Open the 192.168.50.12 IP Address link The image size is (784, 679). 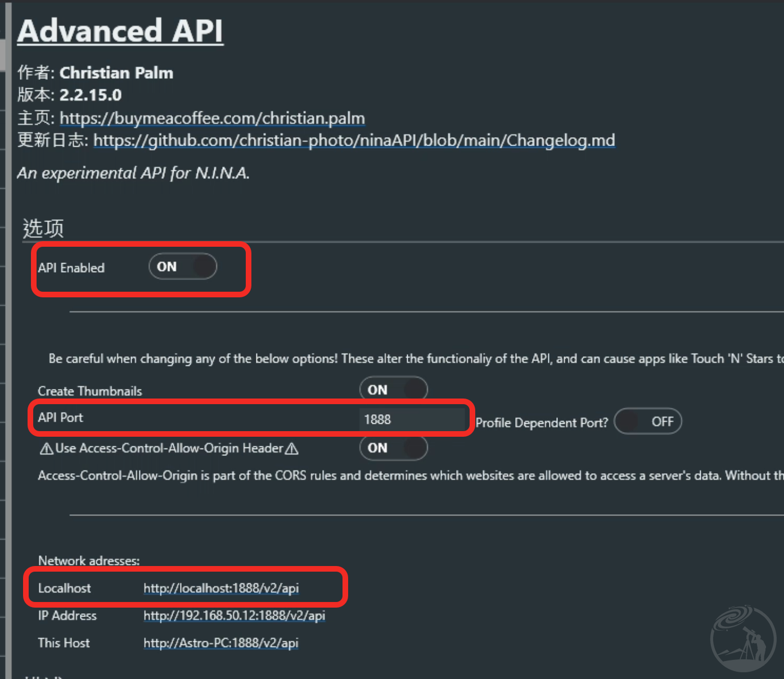(234, 615)
